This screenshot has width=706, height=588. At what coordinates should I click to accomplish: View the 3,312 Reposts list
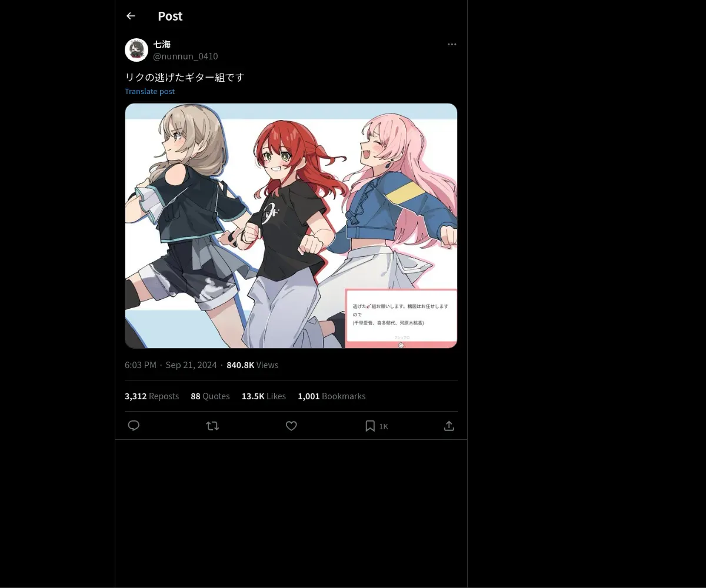tap(152, 396)
